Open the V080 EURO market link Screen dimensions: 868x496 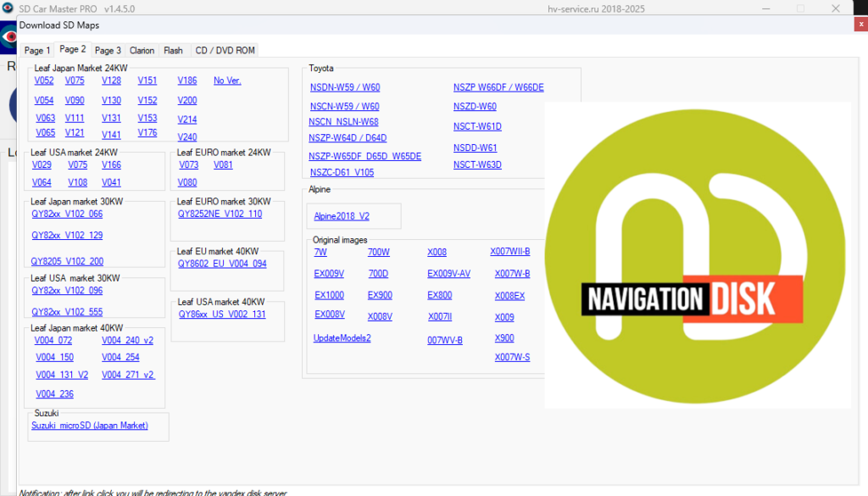pos(187,182)
